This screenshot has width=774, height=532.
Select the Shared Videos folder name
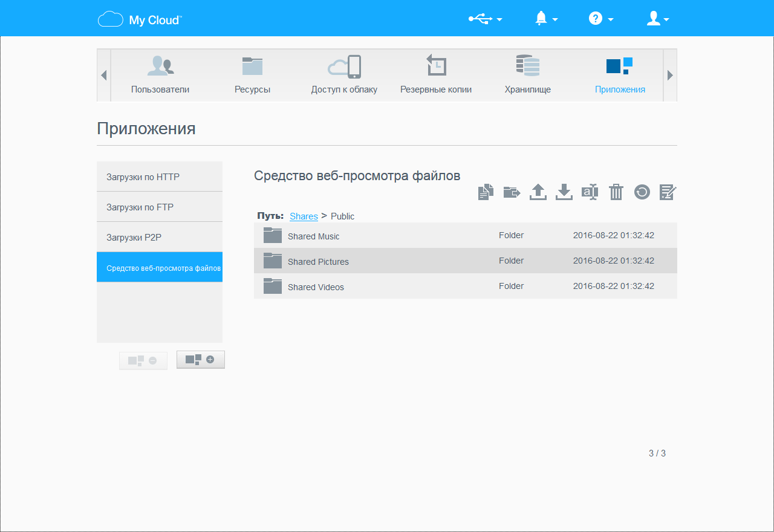(316, 287)
